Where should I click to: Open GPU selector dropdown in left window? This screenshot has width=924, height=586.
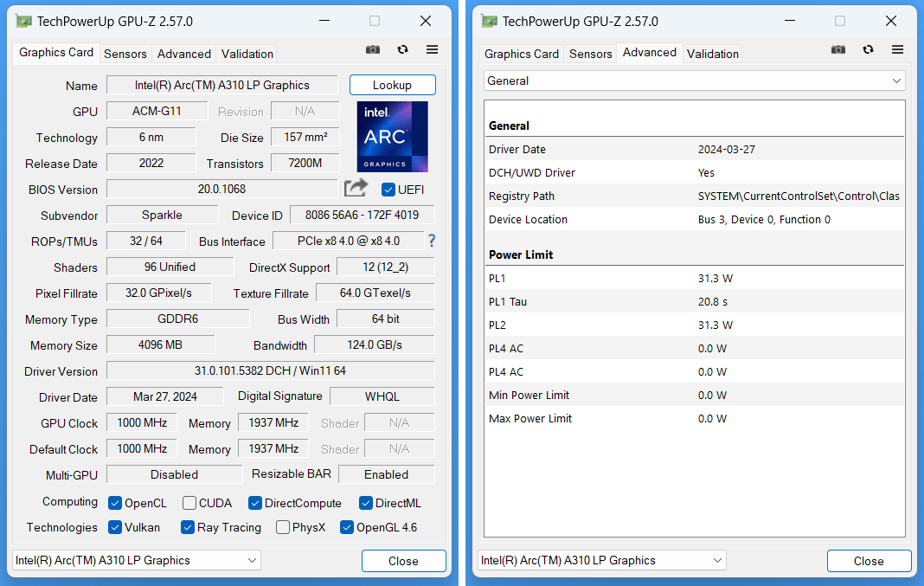coord(137,560)
